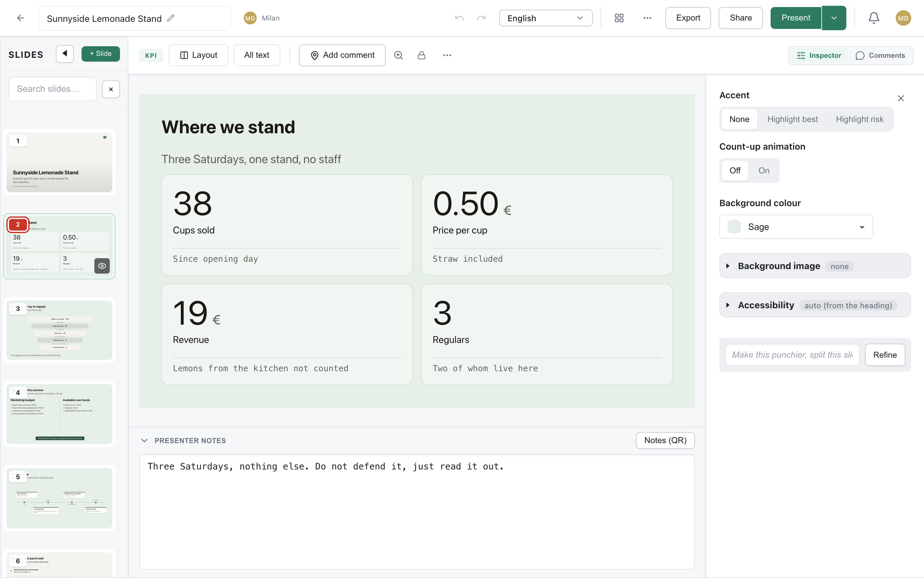Click the Since opening day caption
This screenshot has height=578, width=924.
coord(215,259)
